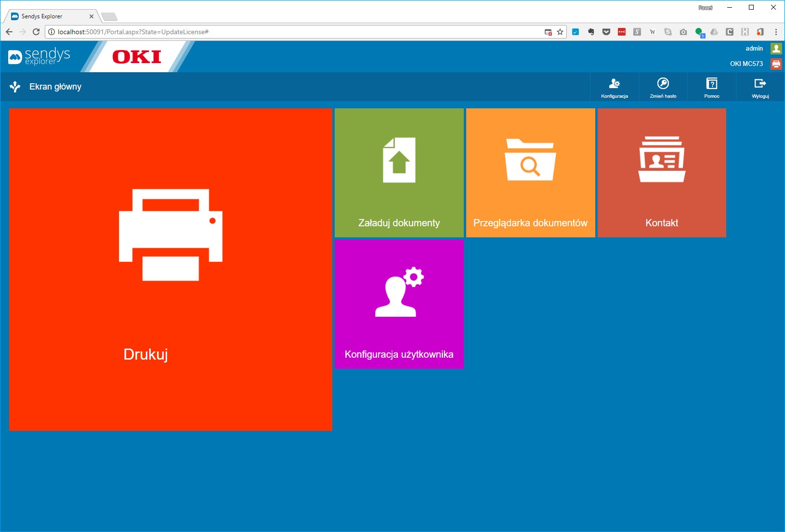
Task: Go back with the browser back arrow
Action: [x=9, y=32]
